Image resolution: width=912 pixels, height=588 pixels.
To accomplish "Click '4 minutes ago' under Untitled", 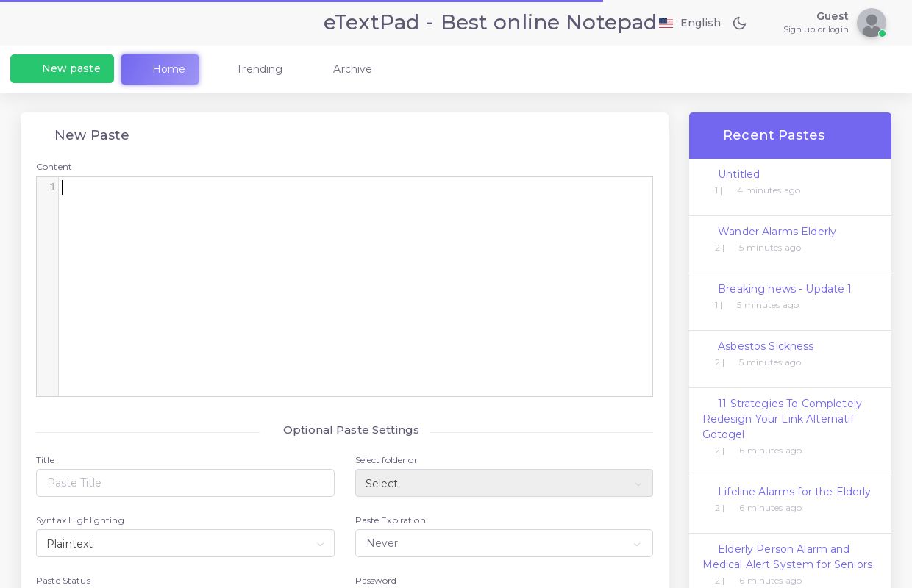I will coord(768,190).
